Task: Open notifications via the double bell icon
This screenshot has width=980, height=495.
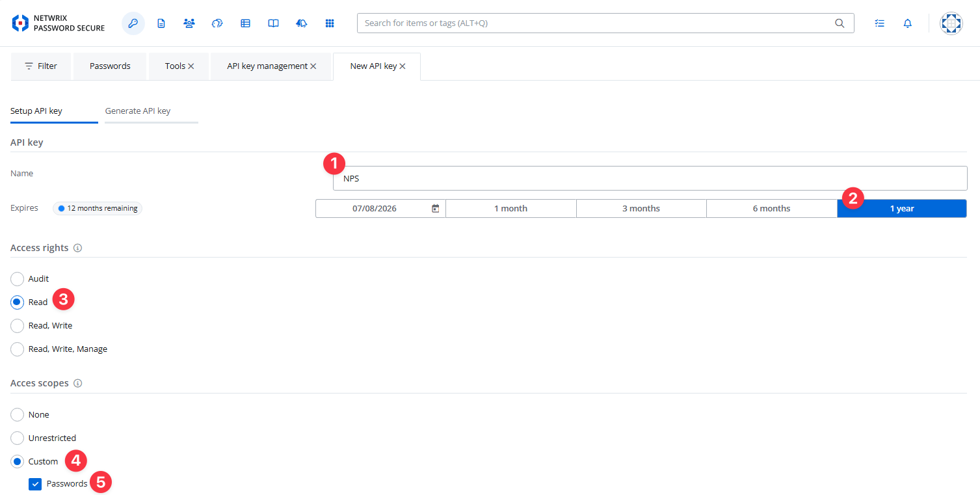Action: tap(301, 23)
